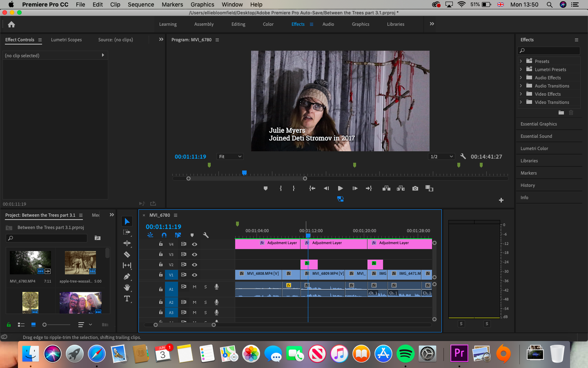Screen dimensions: 588x368
Task: Toggle lock on track V4
Action: tap(161, 244)
